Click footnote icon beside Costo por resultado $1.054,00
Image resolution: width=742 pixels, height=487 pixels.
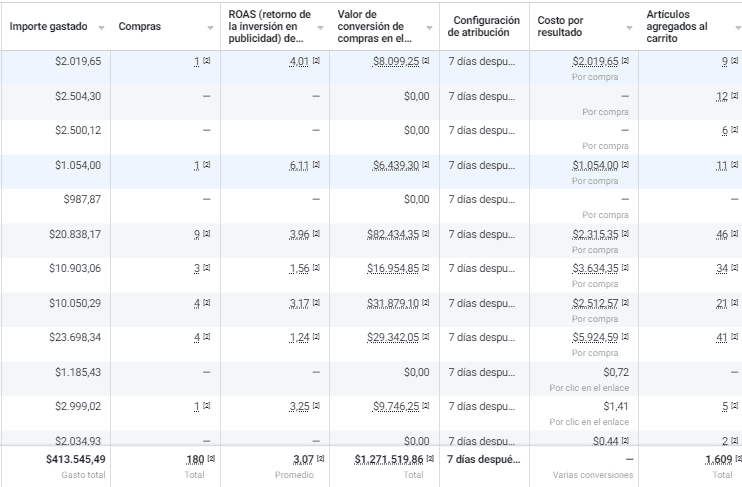625,165
